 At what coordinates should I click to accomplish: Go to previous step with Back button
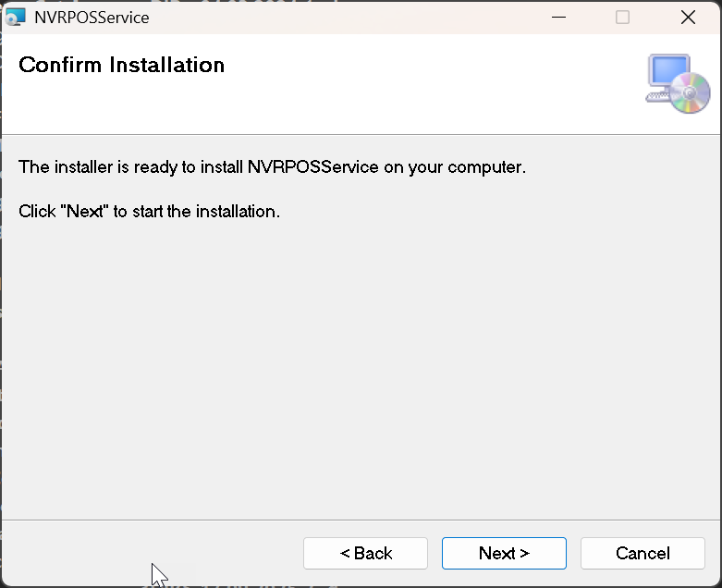tap(365, 553)
